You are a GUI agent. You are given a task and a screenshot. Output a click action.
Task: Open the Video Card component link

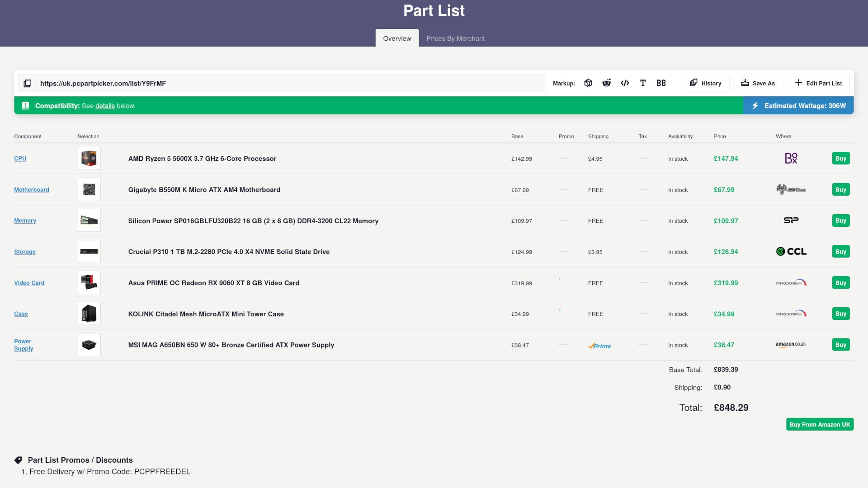click(x=29, y=283)
